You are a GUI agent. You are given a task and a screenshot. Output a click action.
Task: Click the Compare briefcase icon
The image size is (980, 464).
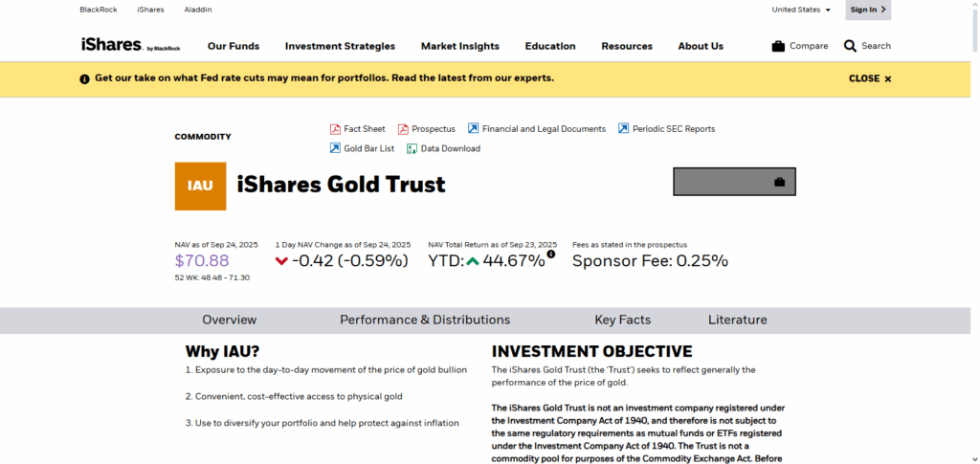(778, 46)
